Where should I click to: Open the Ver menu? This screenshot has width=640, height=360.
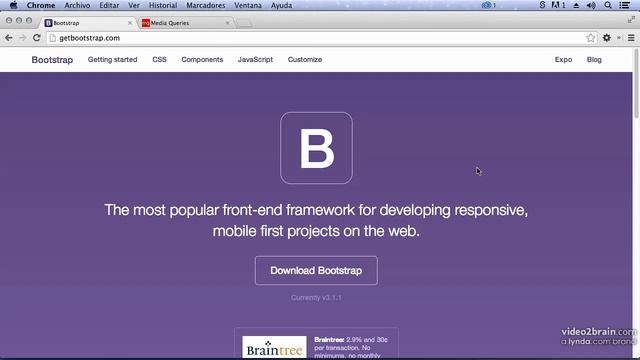(x=134, y=5)
